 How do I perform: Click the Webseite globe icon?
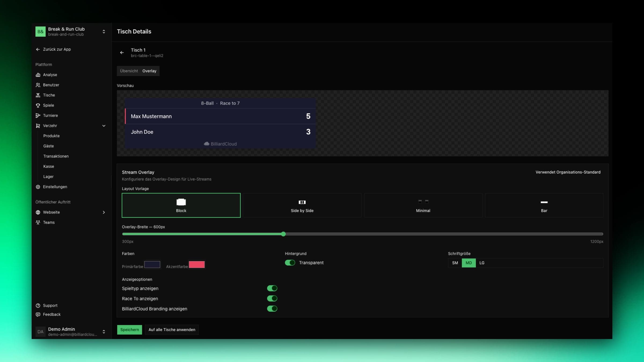[38, 212]
